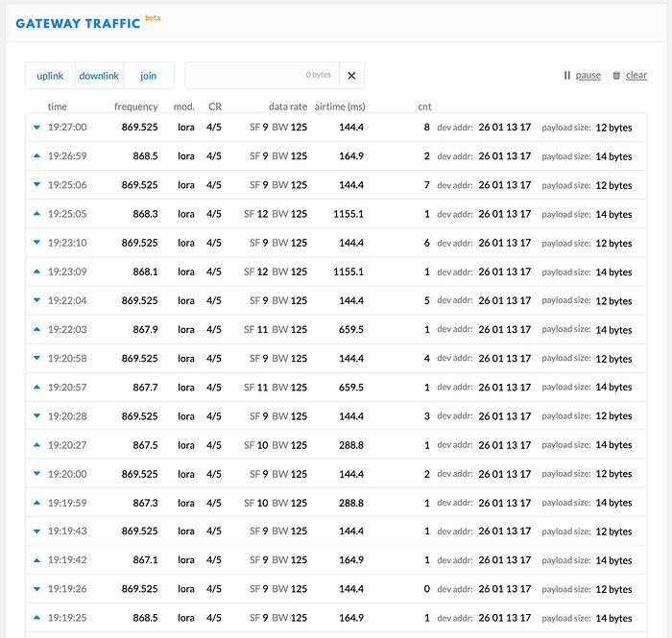Select the 19:20:27 entry on 867.5

[x=335, y=445]
